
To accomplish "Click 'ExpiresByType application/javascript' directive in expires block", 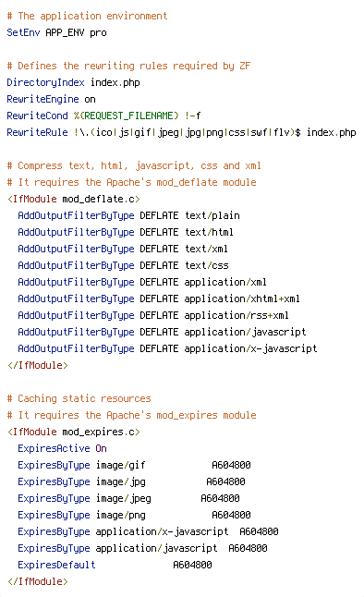I will click(x=117, y=548).
